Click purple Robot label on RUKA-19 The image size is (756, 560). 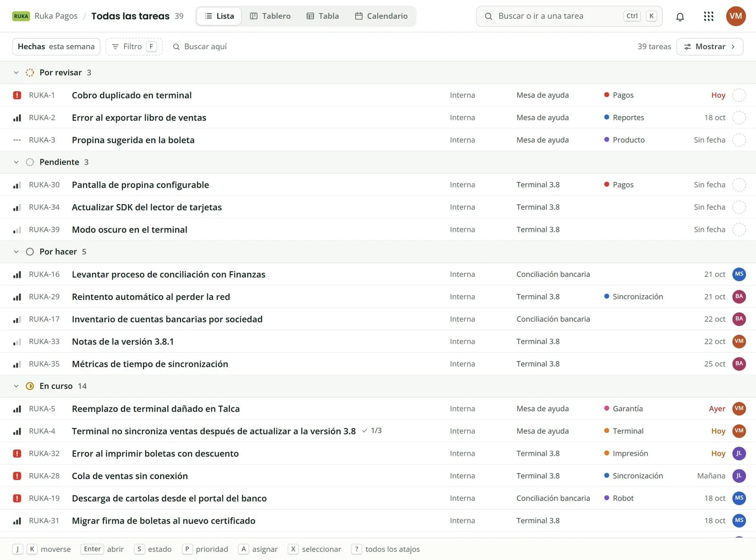click(619, 498)
